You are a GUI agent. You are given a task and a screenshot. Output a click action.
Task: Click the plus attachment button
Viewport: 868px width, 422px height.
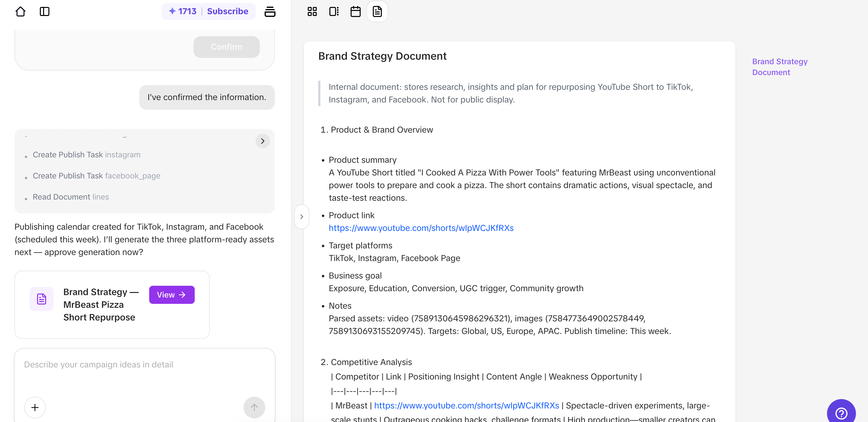pyautogui.click(x=35, y=408)
